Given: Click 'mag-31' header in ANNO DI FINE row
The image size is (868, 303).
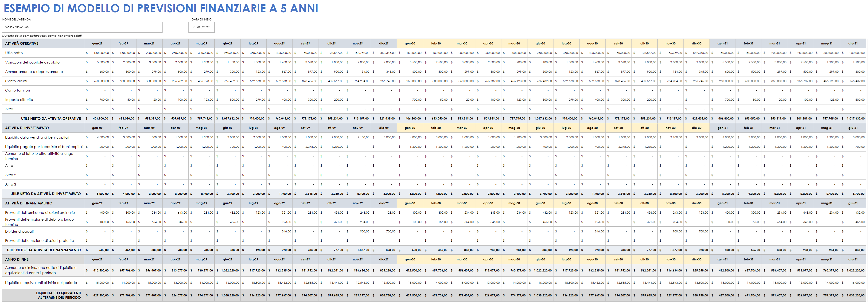Looking at the screenshot, I should coord(827,259).
